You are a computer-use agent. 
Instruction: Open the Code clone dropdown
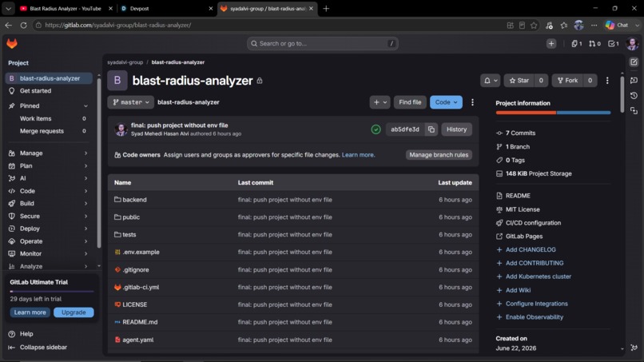(446, 102)
